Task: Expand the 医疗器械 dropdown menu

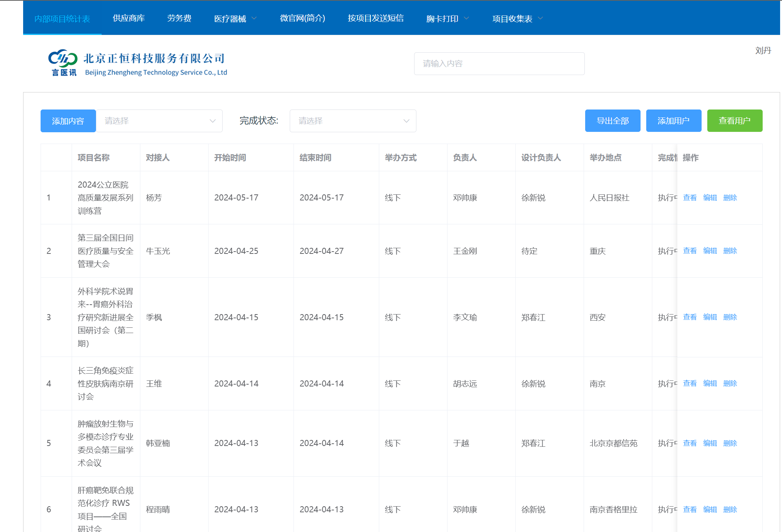Action: (x=235, y=19)
